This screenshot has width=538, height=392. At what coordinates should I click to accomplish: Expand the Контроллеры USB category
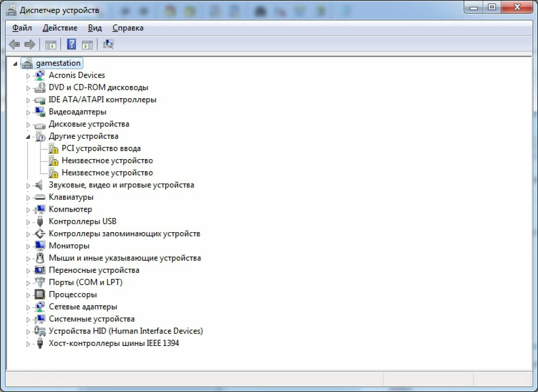28,222
